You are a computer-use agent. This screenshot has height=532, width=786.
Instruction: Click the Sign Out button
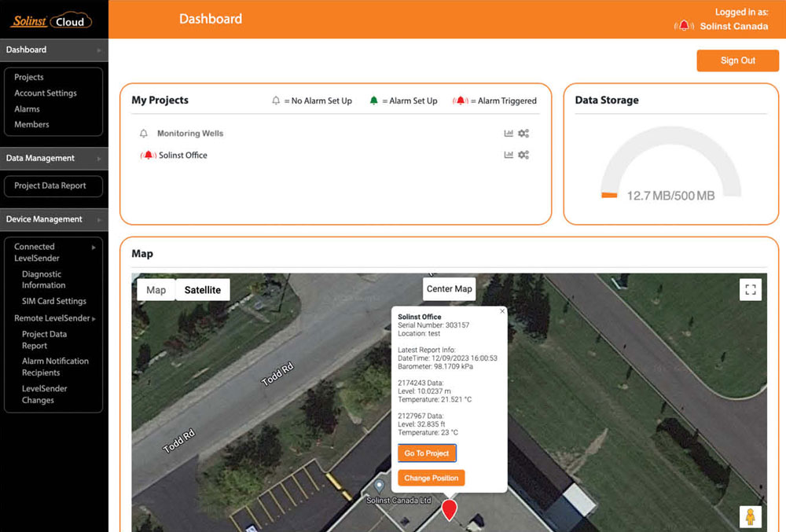(737, 61)
